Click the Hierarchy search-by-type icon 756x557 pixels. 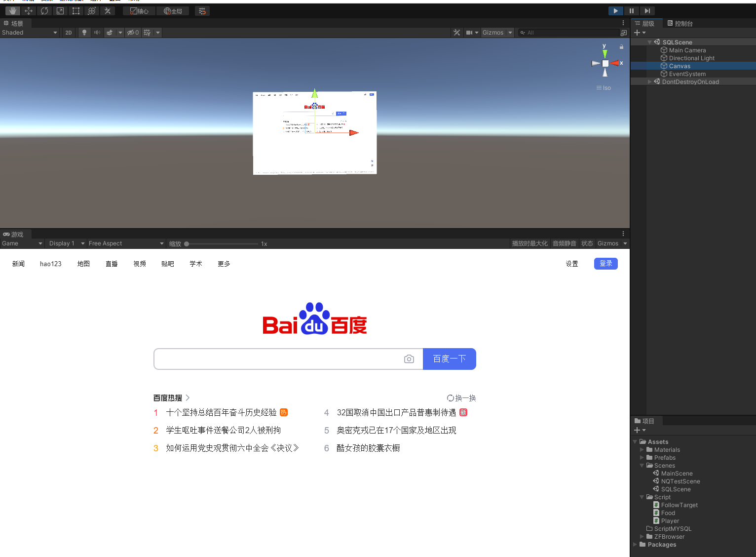click(624, 33)
